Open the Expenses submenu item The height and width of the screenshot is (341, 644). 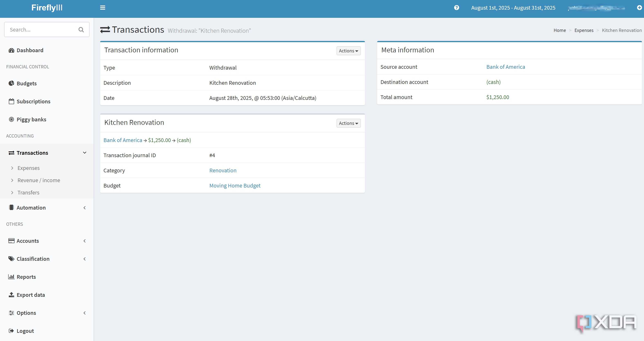pyautogui.click(x=28, y=168)
